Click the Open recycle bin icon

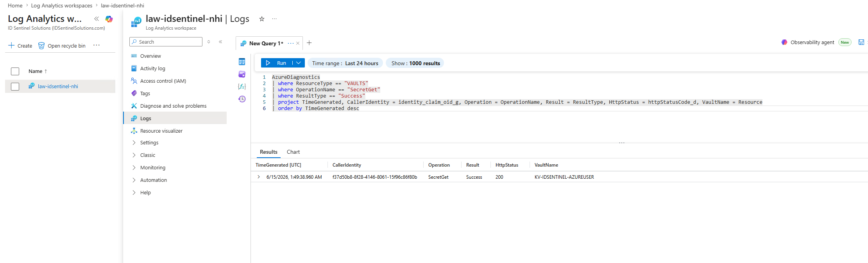41,46
